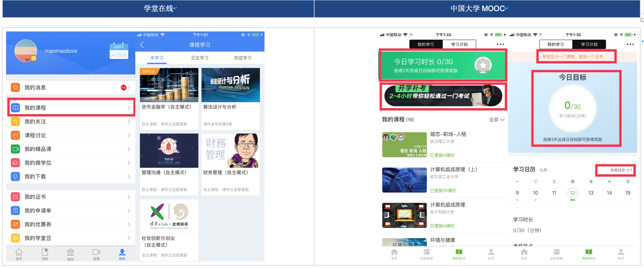Tap the star reward badge on 今日学习时长 banner
Screen dimensions: 644x268
click(x=483, y=65)
